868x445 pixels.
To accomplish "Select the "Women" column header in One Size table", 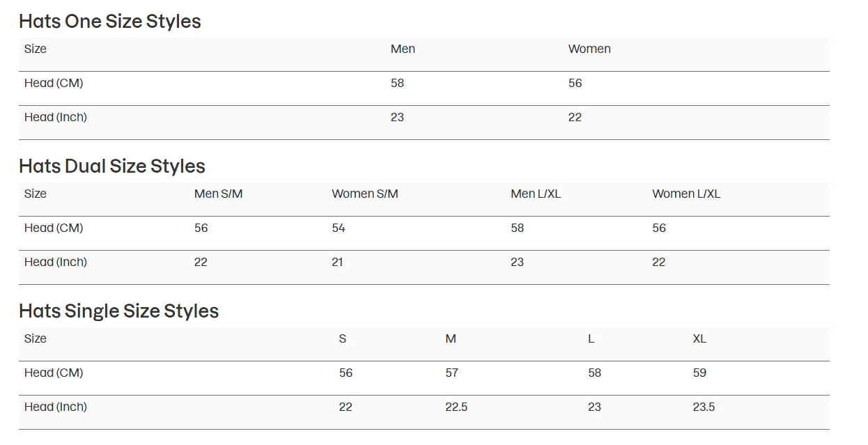I will 589,49.
